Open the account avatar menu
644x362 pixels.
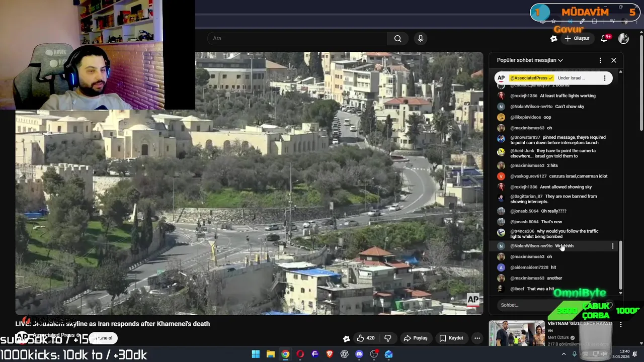tap(623, 38)
